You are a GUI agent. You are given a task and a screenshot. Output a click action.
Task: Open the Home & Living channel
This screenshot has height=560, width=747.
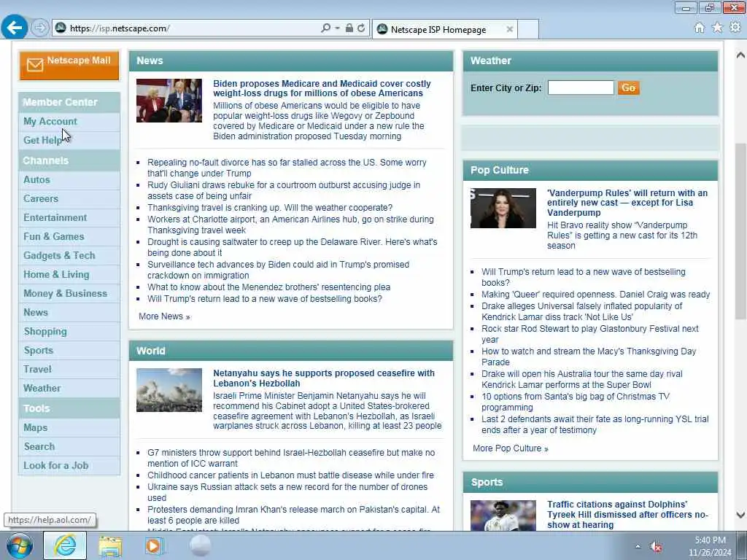pyautogui.click(x=56, y=275)
